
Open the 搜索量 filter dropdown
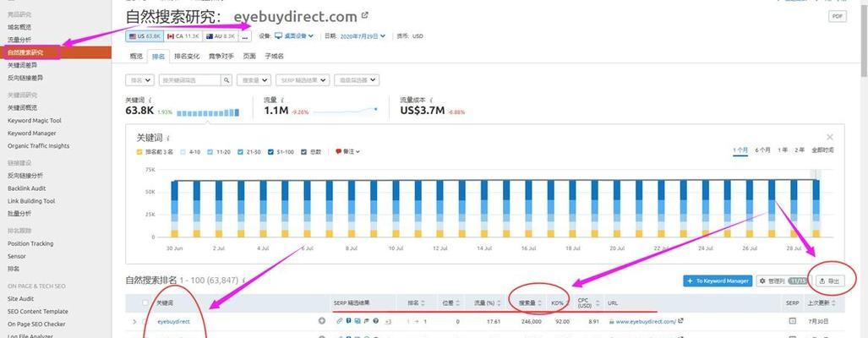coord(254,80)
